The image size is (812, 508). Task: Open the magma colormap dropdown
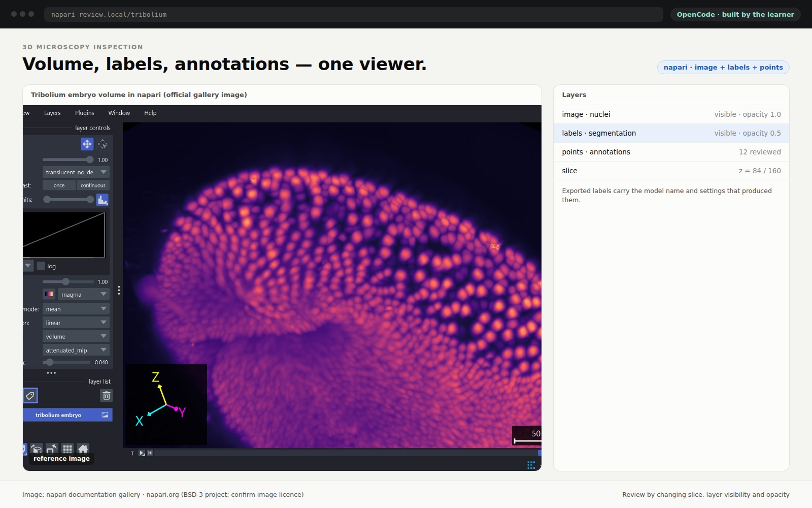(x=84, y=295)
